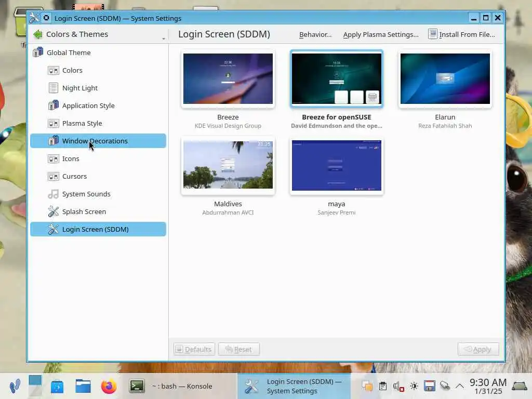532x399 pixels.
Task: Click Apply Plasma Settings...
Action: 381,35
